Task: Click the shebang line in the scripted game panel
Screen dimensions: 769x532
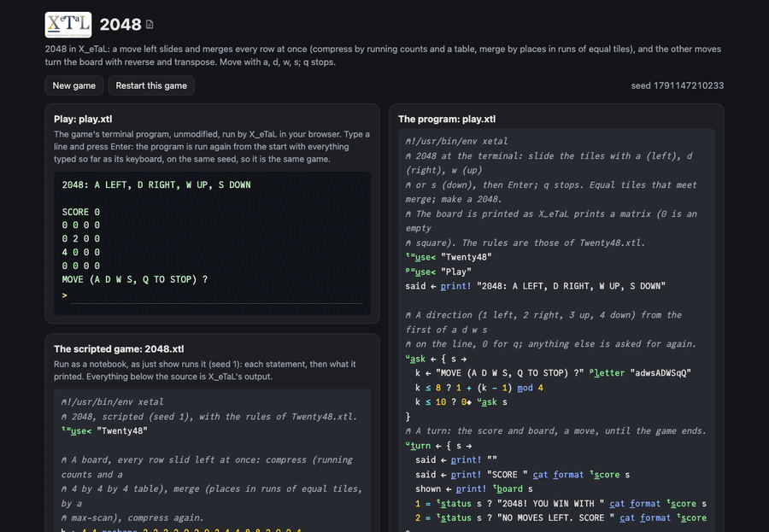Action: pyautogui.click(x=112, y=402)
